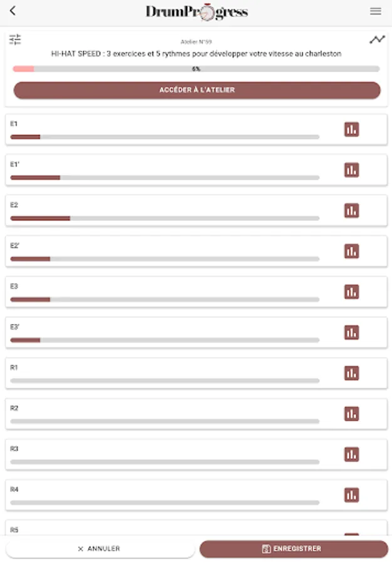Adjust the R1 progress bar
Screen dimensions: 392x564
165,380
